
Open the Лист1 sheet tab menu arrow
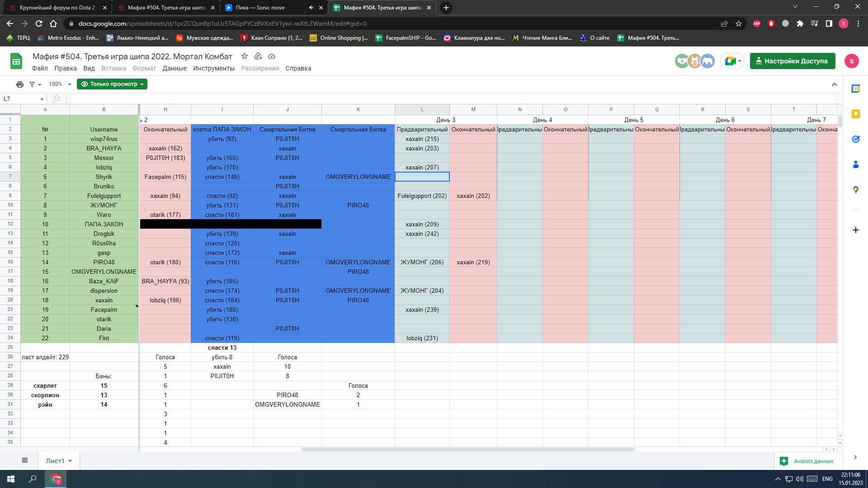click(x=70, y=461)
